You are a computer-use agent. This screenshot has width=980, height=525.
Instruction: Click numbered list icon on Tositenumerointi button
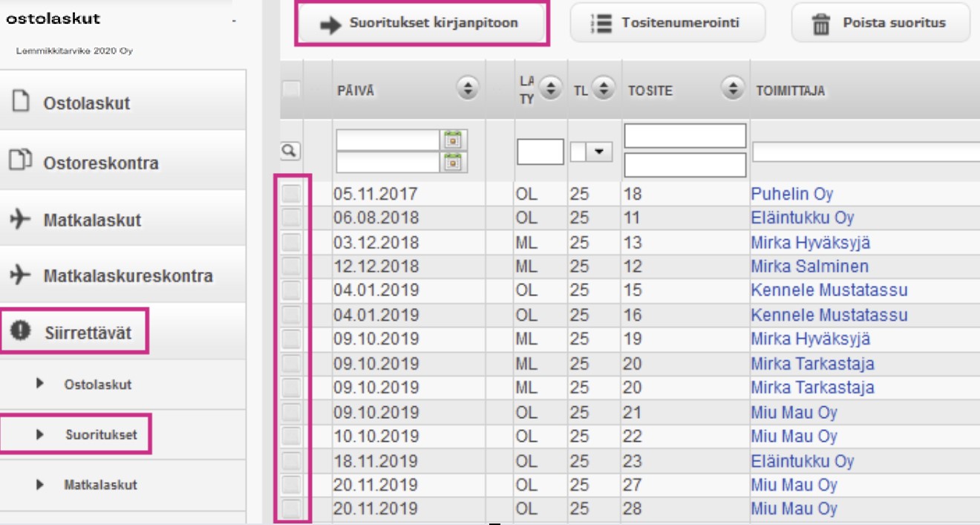(600, 23)
